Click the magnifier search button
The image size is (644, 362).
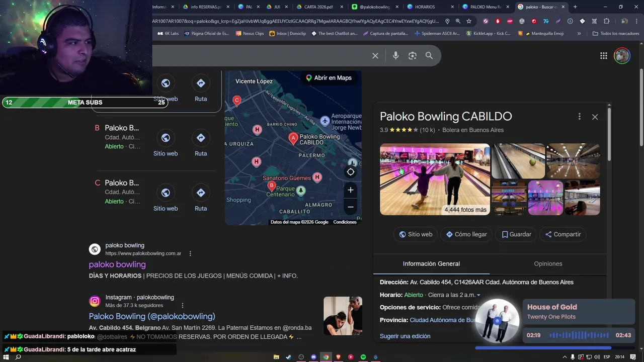[x=429, y=56]
